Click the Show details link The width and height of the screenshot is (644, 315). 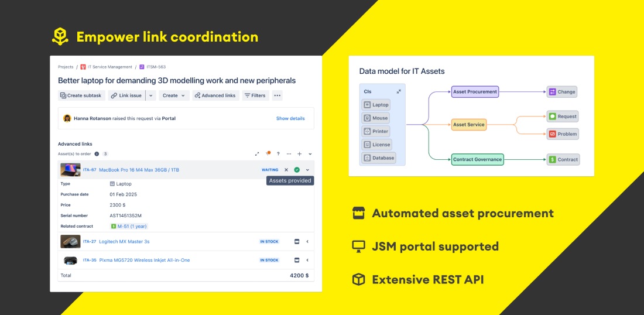click(290, 118)
